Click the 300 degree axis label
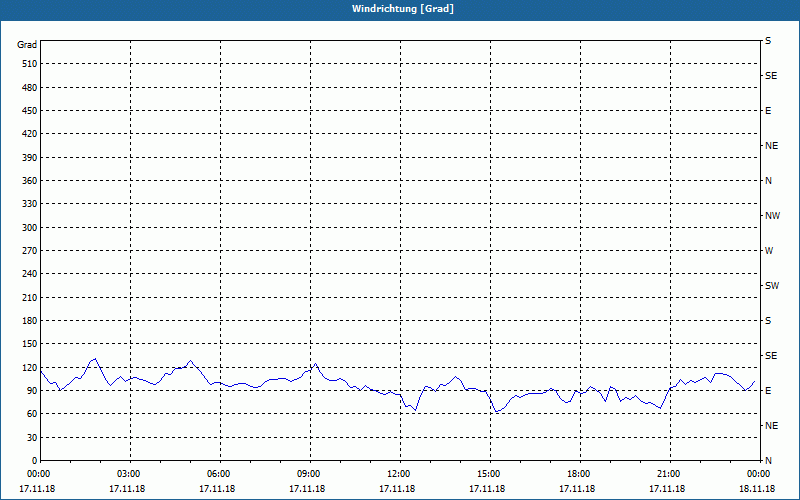The width and height of the screenshot is (800, 500). pos(30,227)
